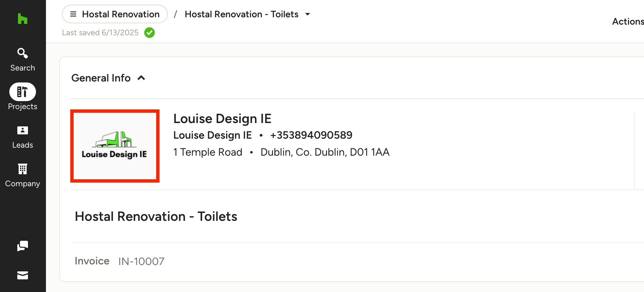Click the phone number +353894090589
The width and height of the screenshot is (644, 292).
[311, 135]
